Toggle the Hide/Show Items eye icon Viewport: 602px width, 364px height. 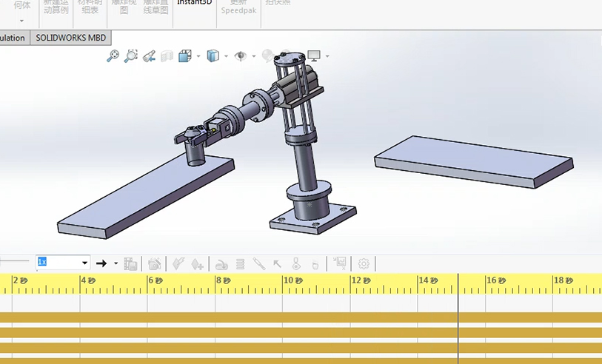tap(241, 56)
